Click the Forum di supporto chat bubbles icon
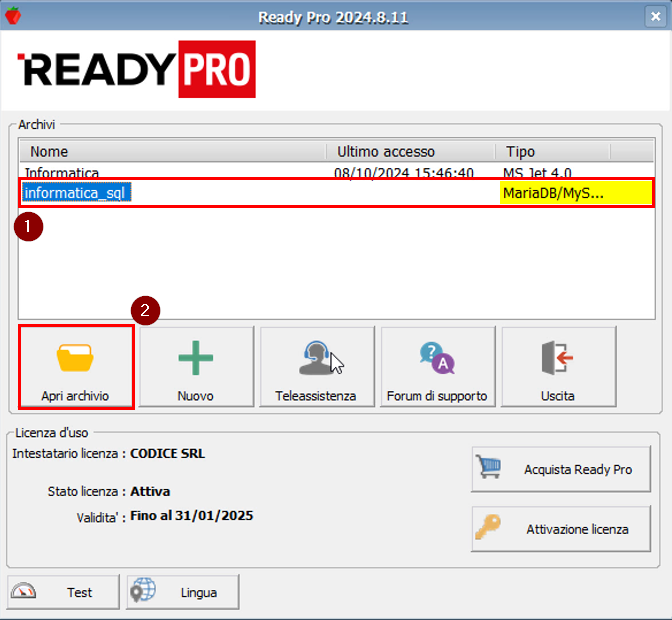The width and height of the screenshot is (672, 620). point(437,358)
